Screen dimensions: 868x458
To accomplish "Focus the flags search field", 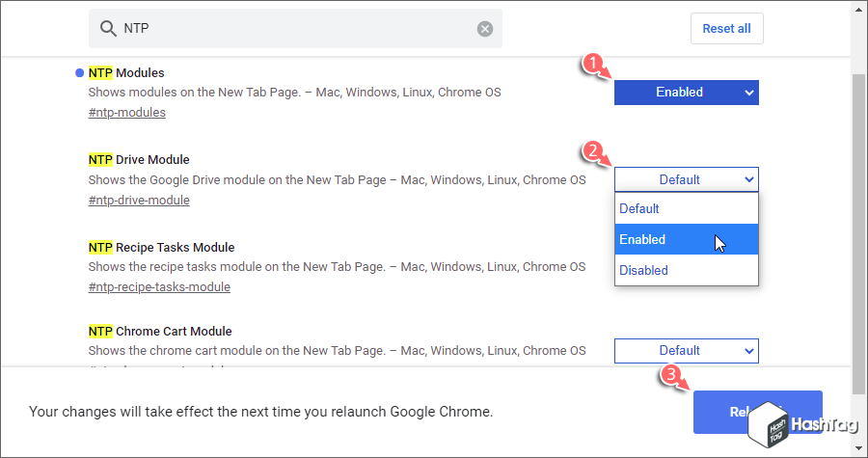I will click(295, 28).
